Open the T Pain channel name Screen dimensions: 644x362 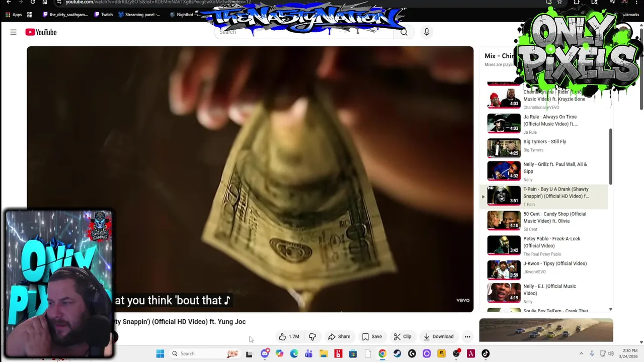click(529, 205)
